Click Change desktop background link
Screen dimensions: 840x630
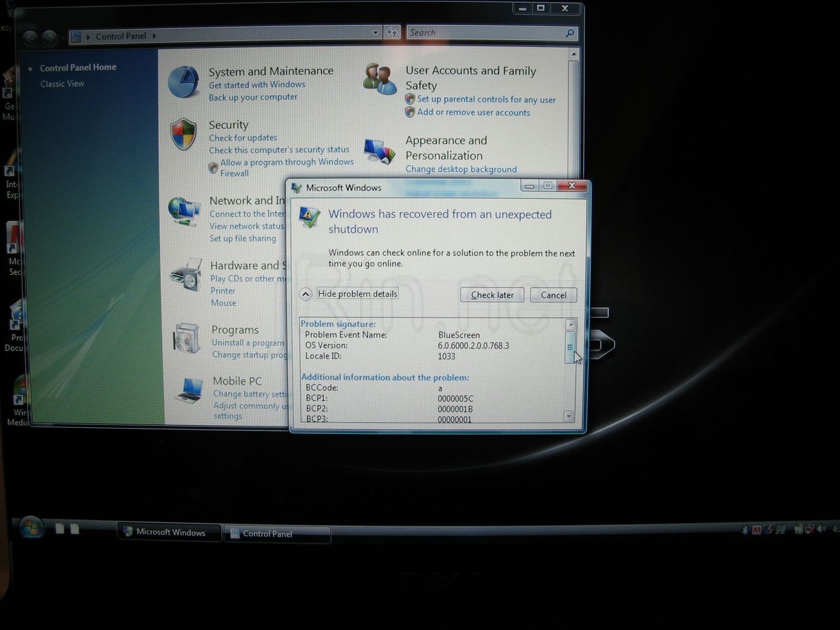461,169
